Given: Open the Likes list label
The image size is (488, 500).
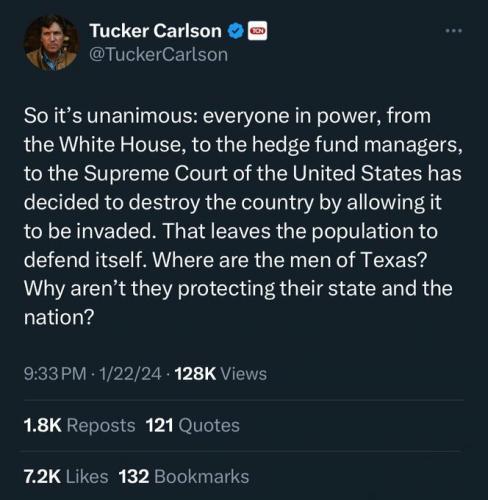Looking at the screenshot, I should pos(87,477).
